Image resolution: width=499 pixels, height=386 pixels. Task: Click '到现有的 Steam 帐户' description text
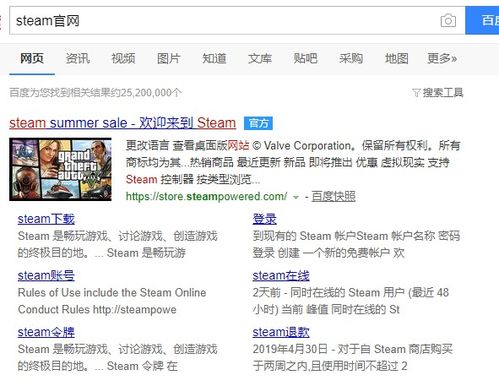click(304, 236)
